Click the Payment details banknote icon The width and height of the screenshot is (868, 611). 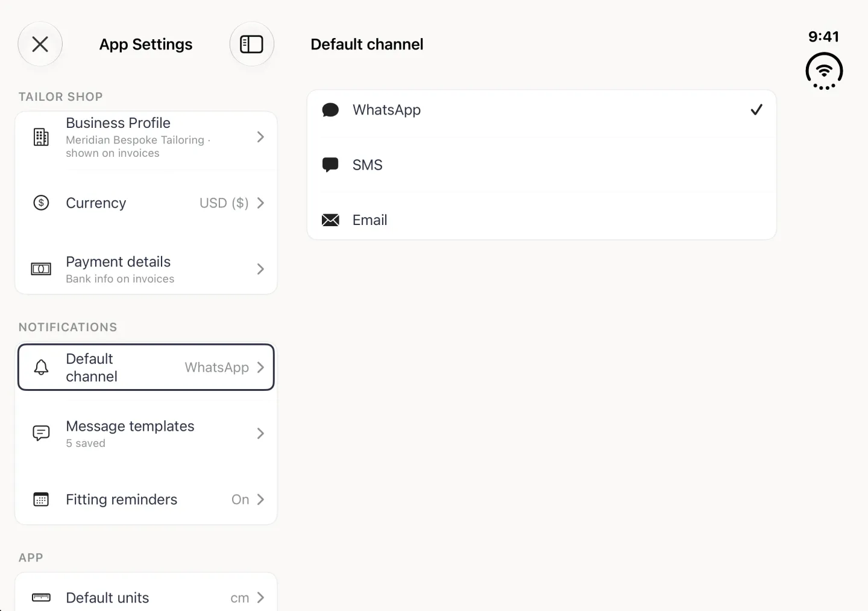41,269
